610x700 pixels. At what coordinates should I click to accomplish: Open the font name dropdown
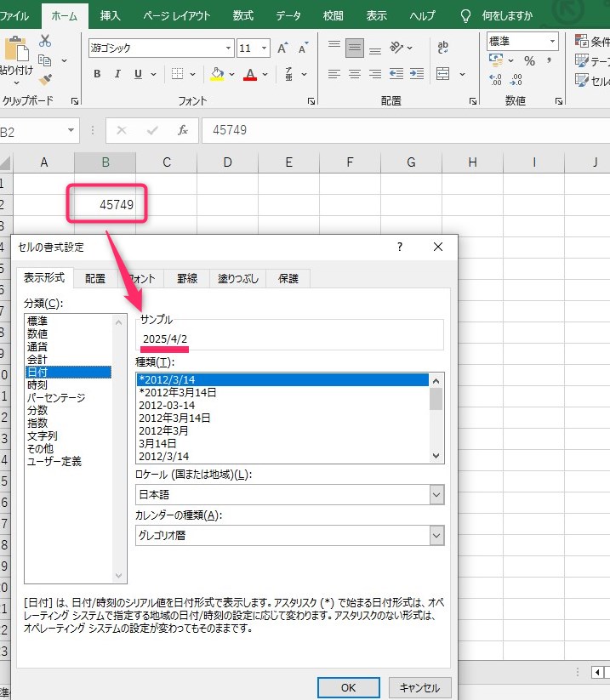pos(226,48)
